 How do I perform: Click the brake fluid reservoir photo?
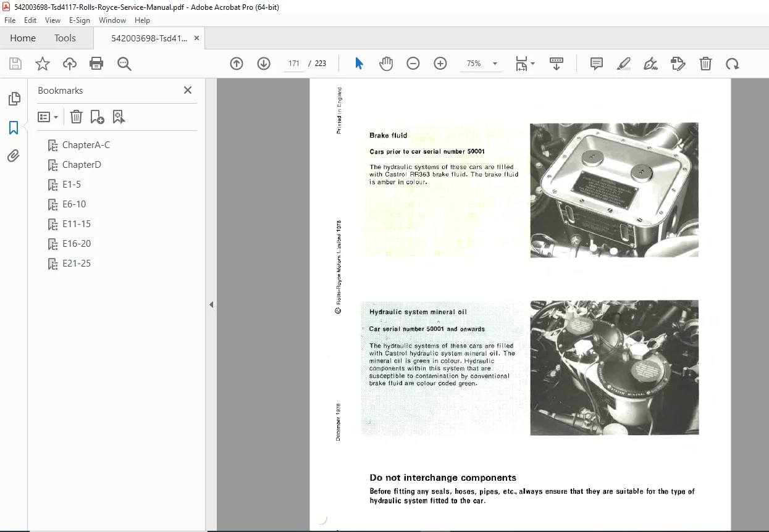[x=614, y=190]
